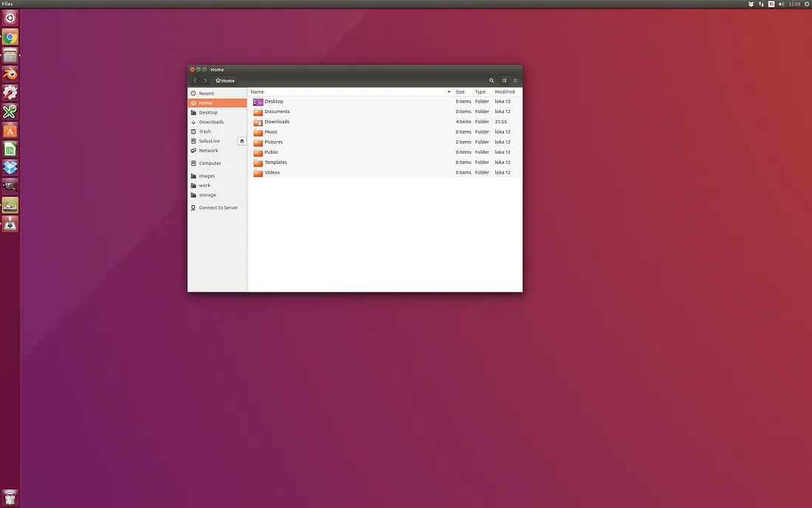Click Connect to Server in sidebar
Screen dimensions: 812x508
[218, 208]
